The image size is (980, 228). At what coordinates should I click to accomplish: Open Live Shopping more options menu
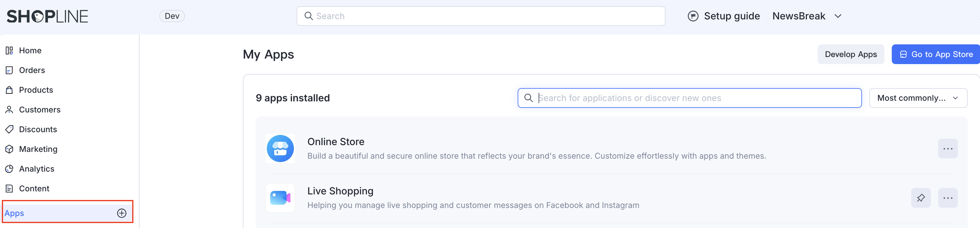(948, 198)
